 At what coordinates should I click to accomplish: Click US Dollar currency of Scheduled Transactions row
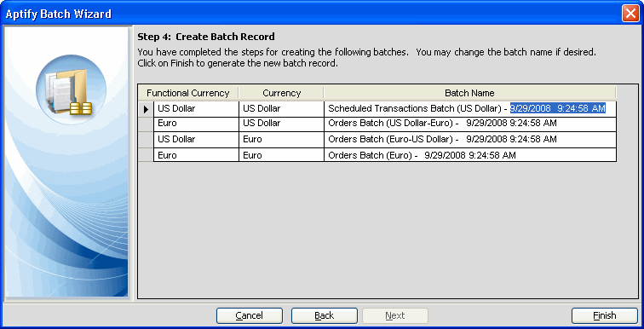coord(281,109)
